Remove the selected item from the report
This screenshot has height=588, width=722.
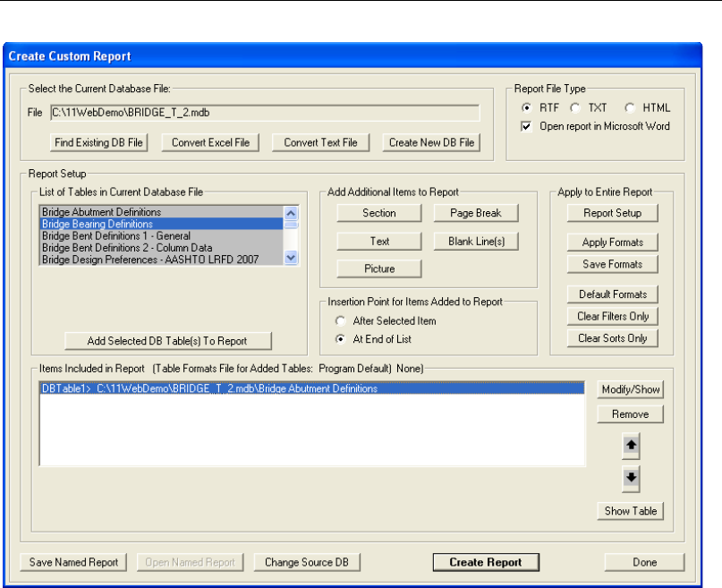(x=631, y=414)
